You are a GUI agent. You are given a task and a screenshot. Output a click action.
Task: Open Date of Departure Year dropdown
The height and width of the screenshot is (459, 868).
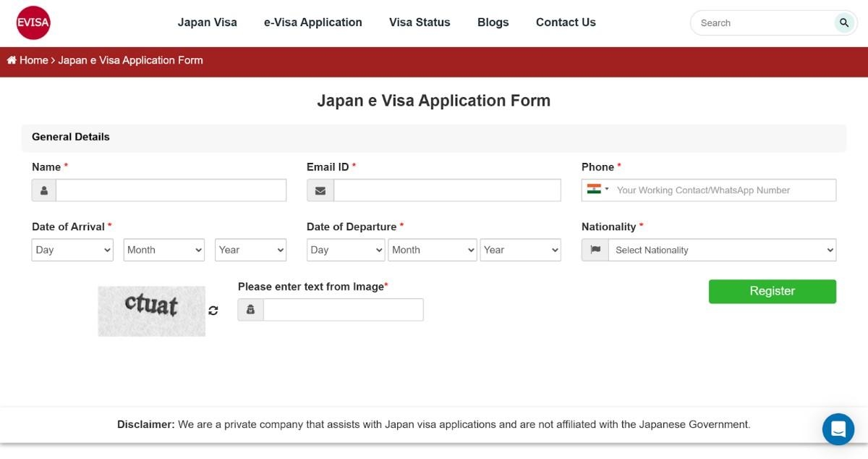pos(520,250)
